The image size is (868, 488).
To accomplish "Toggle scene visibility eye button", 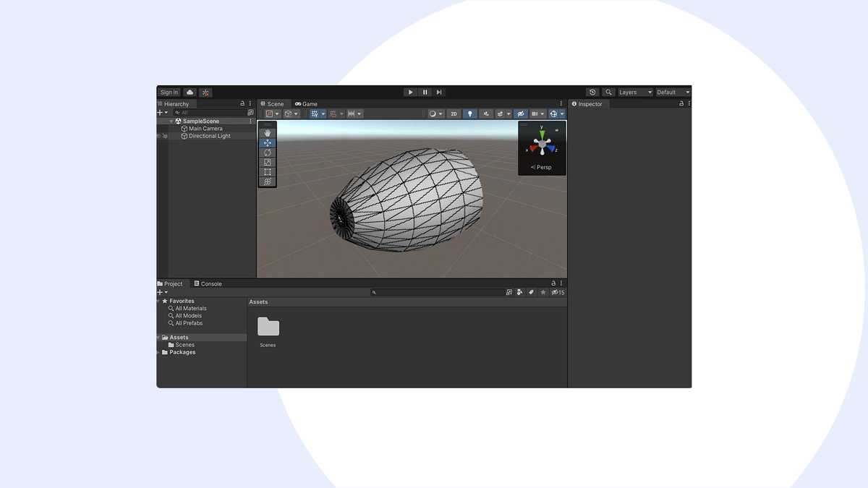I will click(520, 114).
